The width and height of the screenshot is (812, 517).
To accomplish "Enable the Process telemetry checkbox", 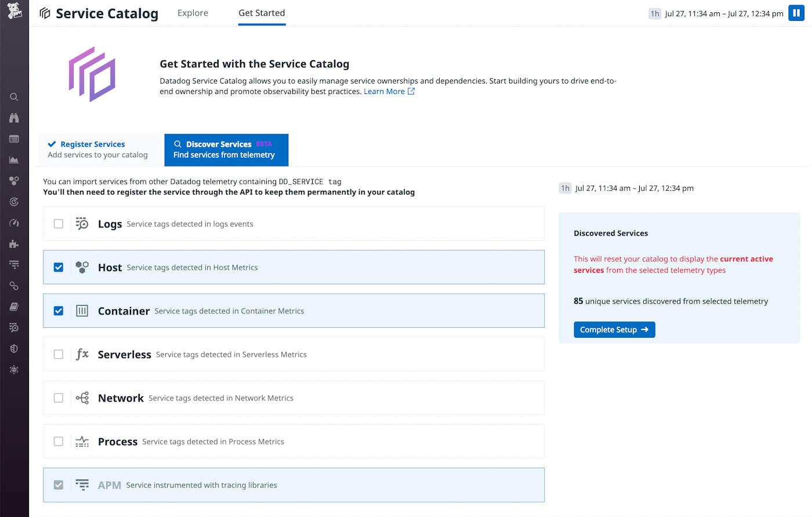I will [x=59, y=442].
